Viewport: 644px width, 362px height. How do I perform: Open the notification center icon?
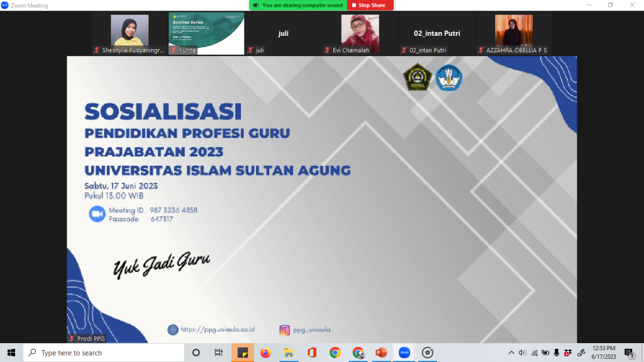[x=628, y=353]
